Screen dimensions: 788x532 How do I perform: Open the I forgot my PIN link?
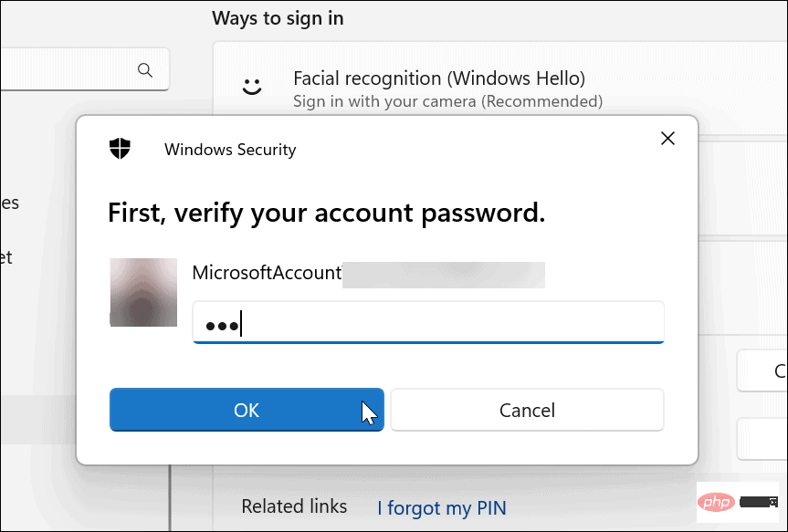(x=442, y=508)
